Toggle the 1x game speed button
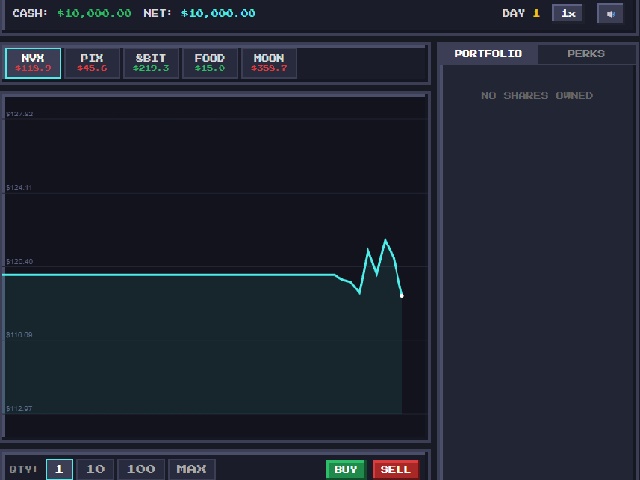 click(567, 13)
